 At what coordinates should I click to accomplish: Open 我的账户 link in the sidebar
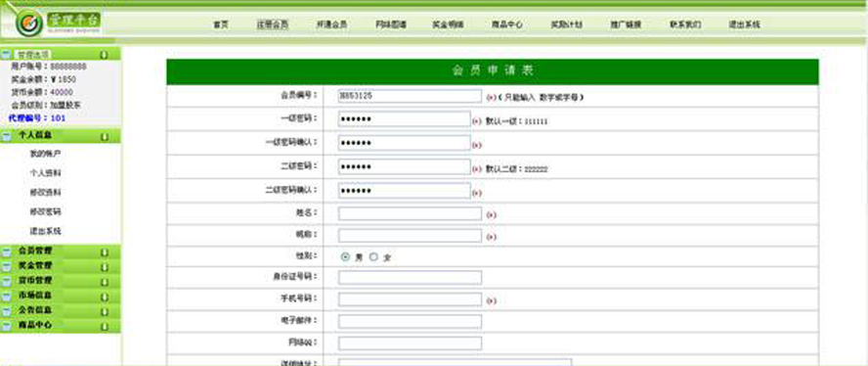click(x=45, y=154)
